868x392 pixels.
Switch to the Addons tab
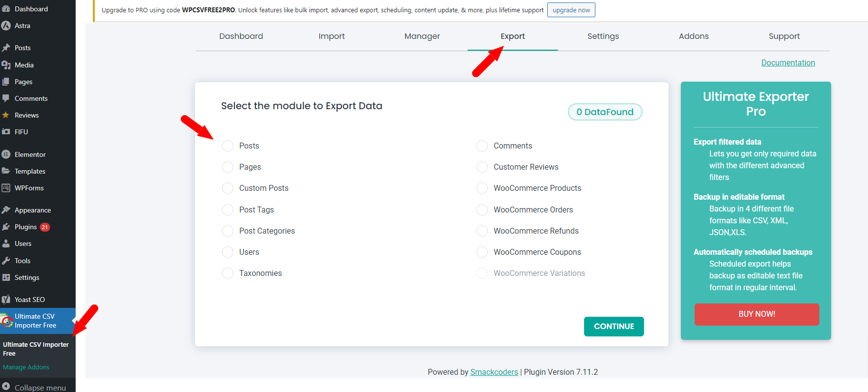[694, 36]
